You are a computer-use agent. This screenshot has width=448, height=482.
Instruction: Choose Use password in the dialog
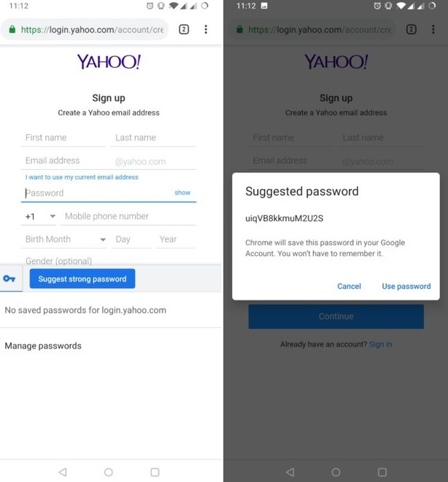[x=406, y=287]
